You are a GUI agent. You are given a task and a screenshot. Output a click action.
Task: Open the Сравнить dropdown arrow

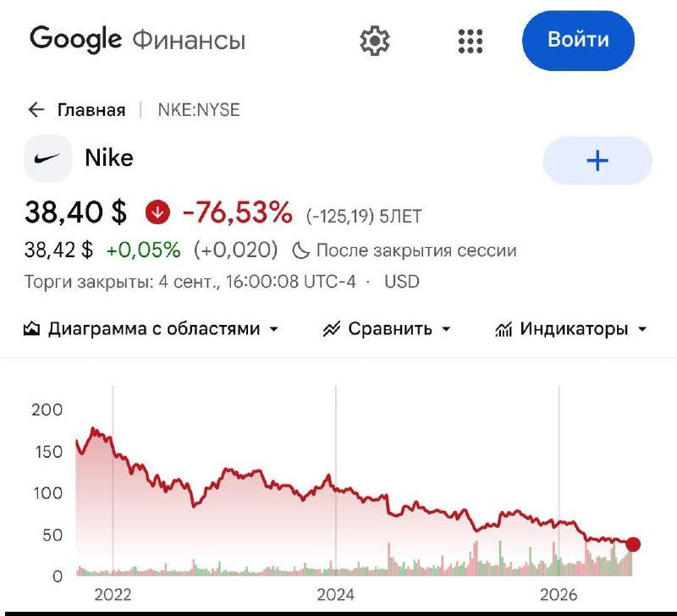click(447, 329)
